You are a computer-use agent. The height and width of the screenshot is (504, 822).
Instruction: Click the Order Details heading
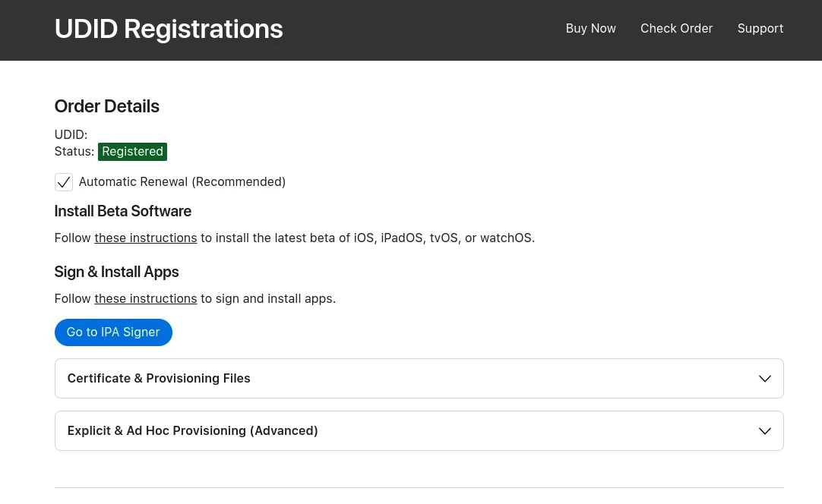[106, 106]
